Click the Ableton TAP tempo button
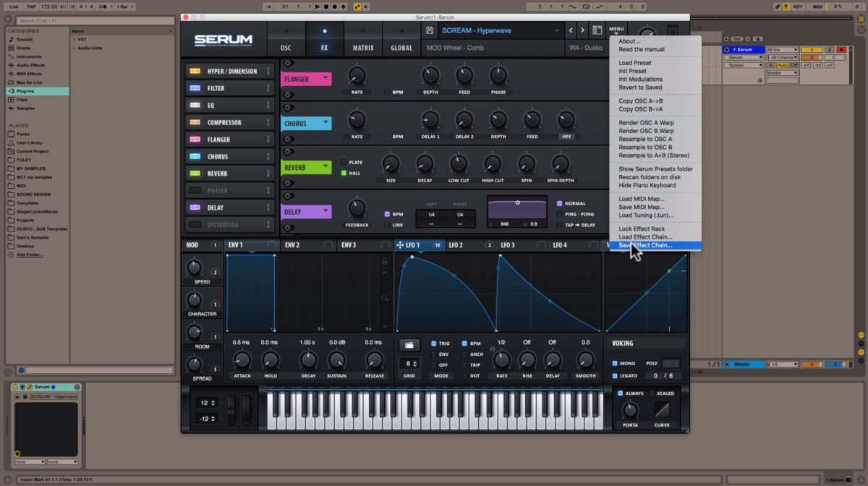Screen dimensions: 868x486 coord(31,7)
